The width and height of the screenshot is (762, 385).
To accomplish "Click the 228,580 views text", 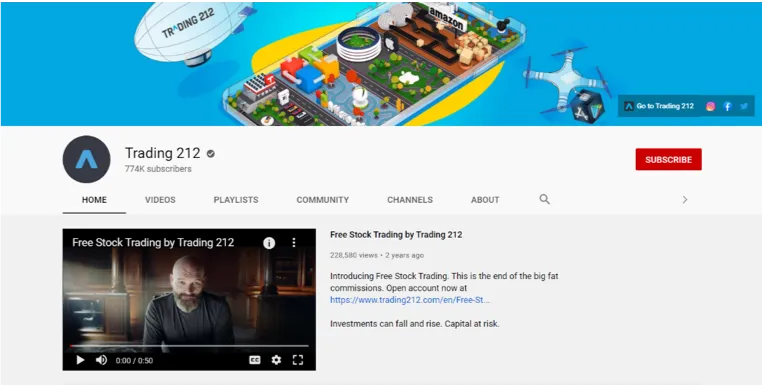I will point(354,255).
